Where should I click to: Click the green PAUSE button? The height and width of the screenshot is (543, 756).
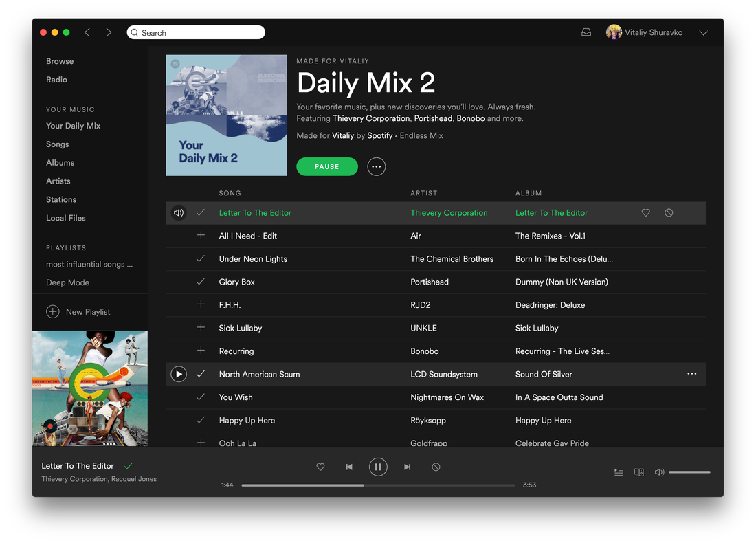327,166
